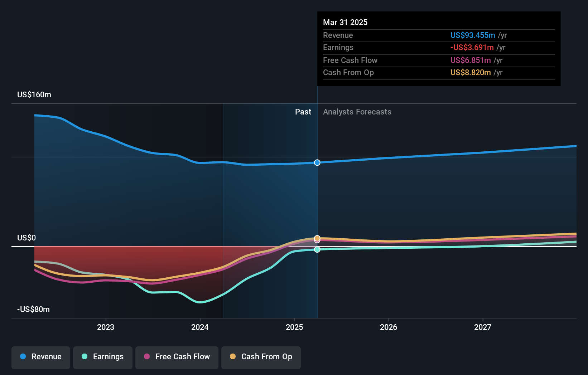The image size is (588, 375).
Task: Toggle the Revenue legend series
Action: (x=41, y=357)
